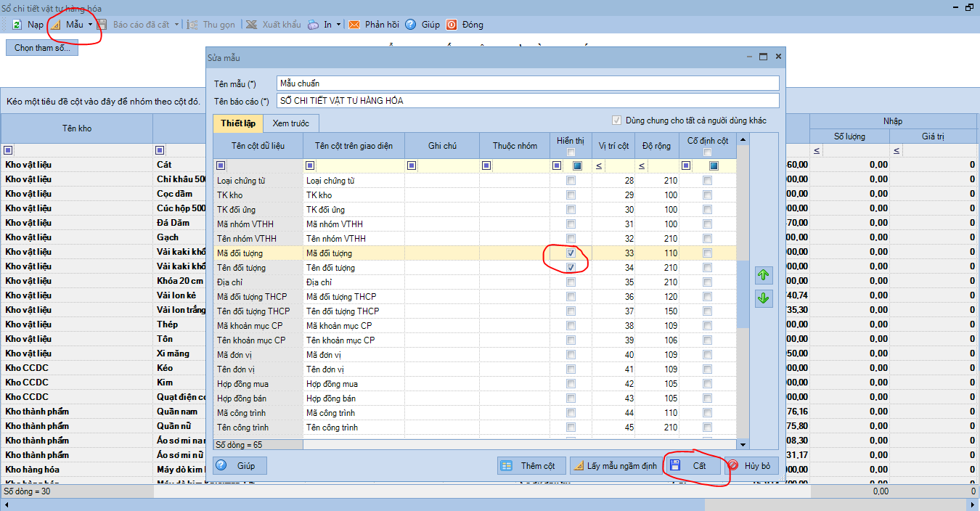The width and height of the screenshot is (980, 511).
Task: Click the less-or-equal filter under Giá trị column
Action: pos(897,151)
